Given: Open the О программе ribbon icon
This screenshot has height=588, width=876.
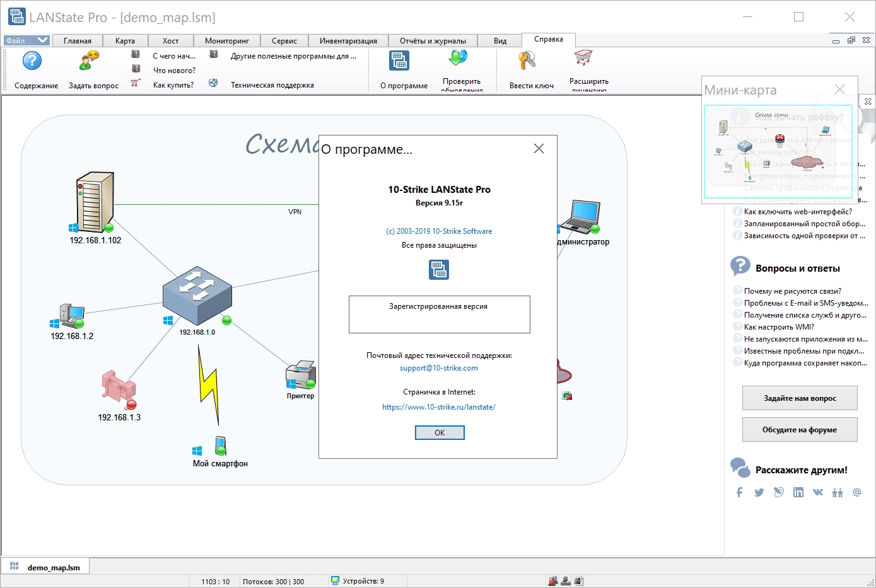Looking at the screenshot, I should [399, 61].
